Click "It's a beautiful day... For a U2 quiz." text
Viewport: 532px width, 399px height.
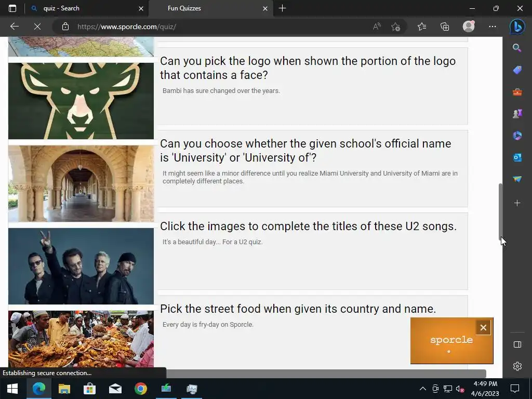(x=212, y=242)
